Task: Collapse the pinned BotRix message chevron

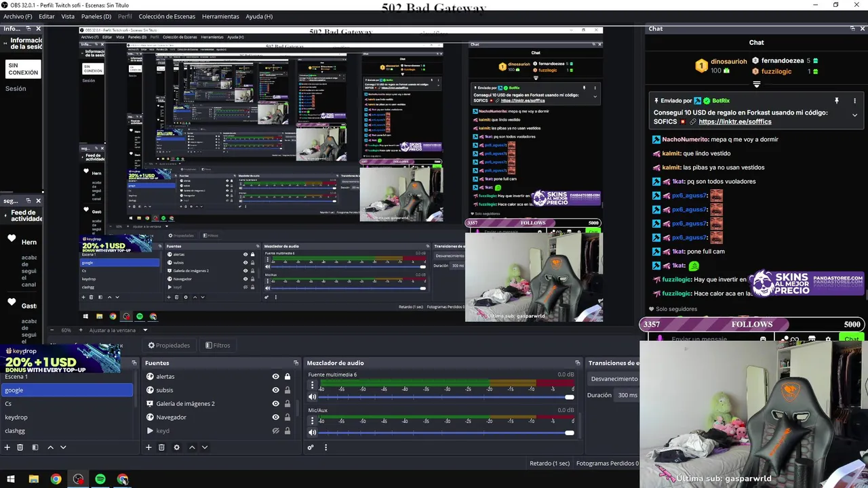Action: (x=854, y=115)
